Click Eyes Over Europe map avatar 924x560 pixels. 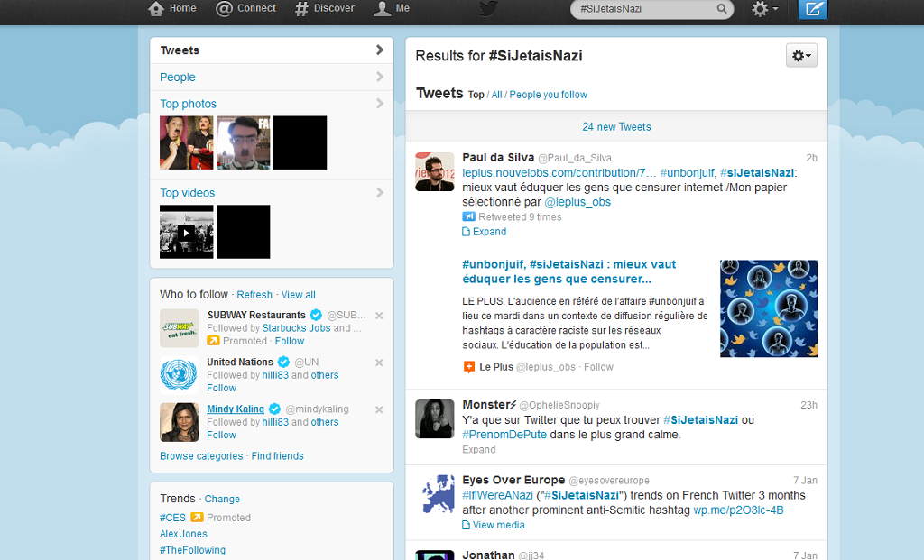click(435, 495)
